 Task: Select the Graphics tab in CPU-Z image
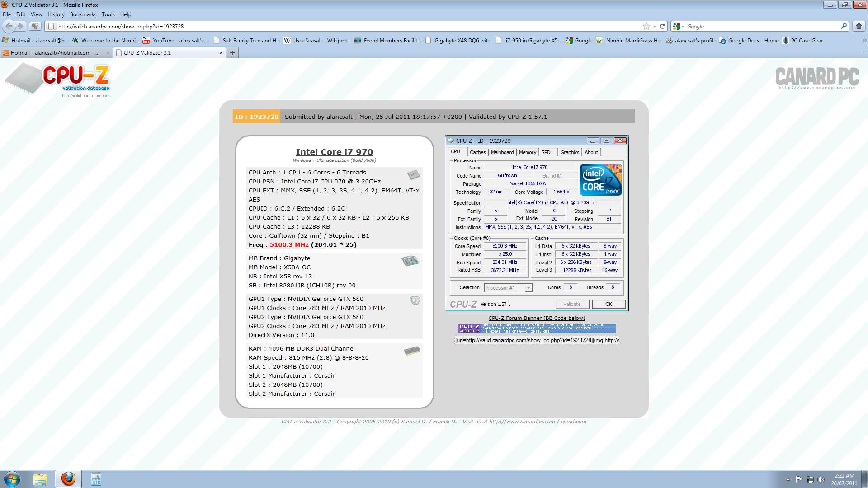point(570,152)
